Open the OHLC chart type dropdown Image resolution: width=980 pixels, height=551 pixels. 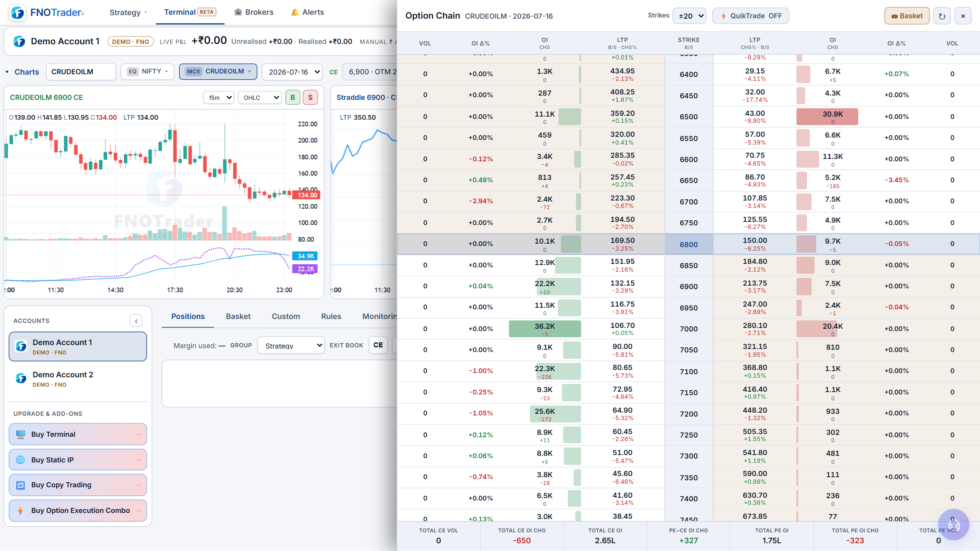[x=260, y=98]
